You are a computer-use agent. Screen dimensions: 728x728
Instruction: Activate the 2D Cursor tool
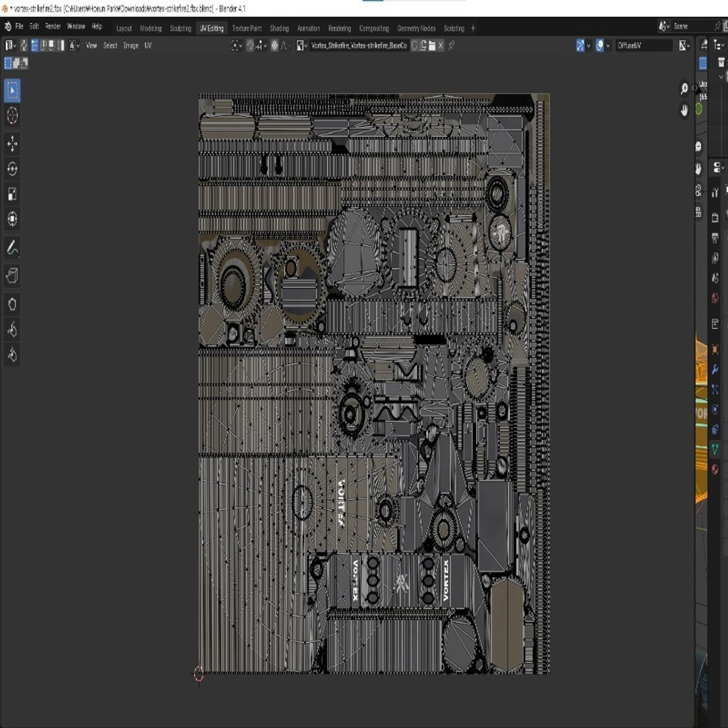click(x=12, y=115)
